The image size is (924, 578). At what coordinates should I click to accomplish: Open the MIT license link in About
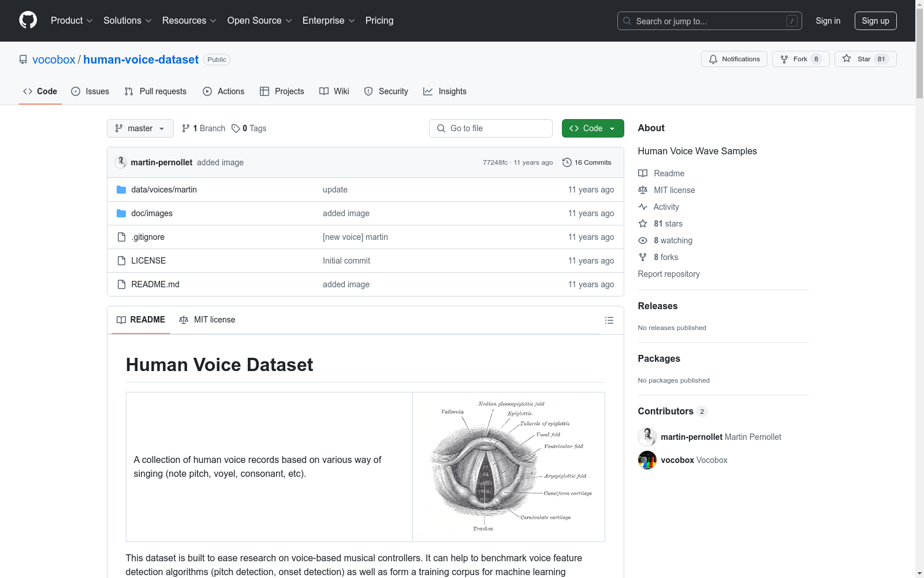(x=666, y=190)
